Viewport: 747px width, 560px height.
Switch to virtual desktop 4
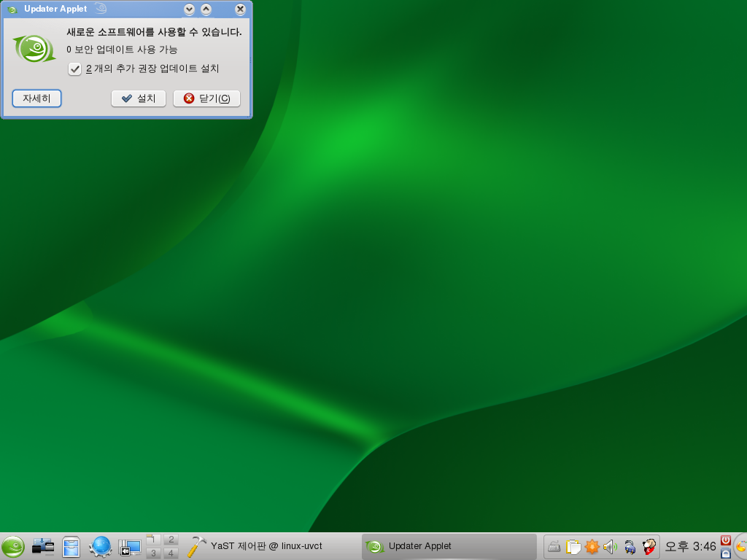coord(171,553)
